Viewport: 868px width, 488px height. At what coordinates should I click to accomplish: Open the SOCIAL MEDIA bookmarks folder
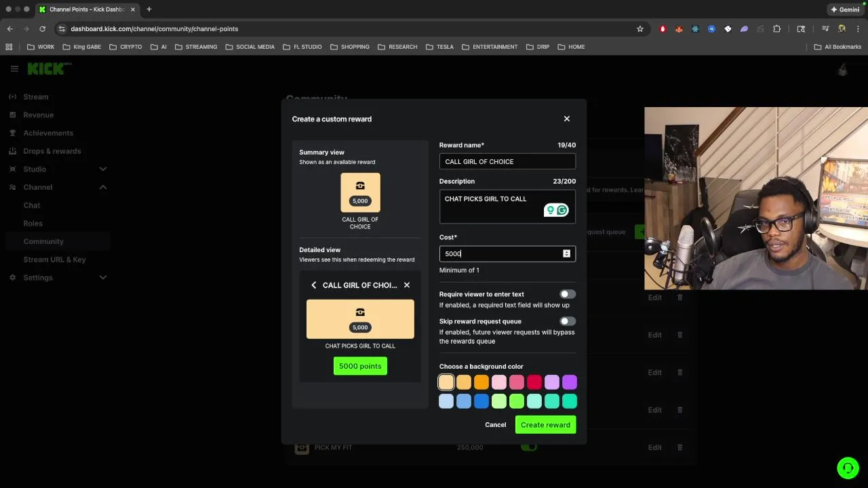coord(250,47)
